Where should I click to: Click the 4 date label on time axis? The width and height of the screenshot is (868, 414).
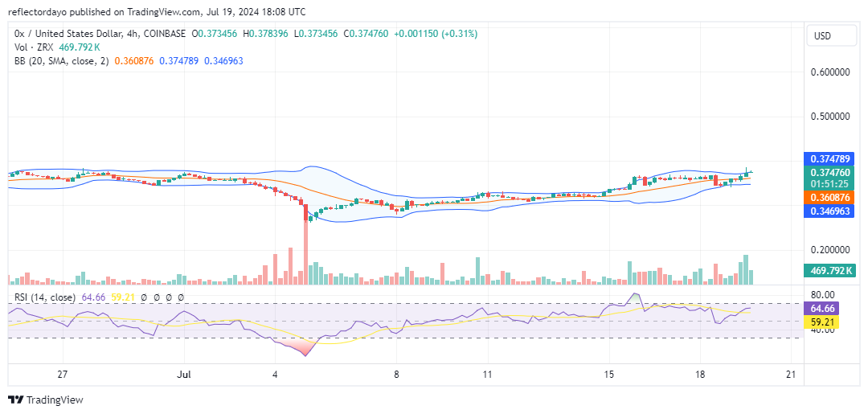click(275, 374)
